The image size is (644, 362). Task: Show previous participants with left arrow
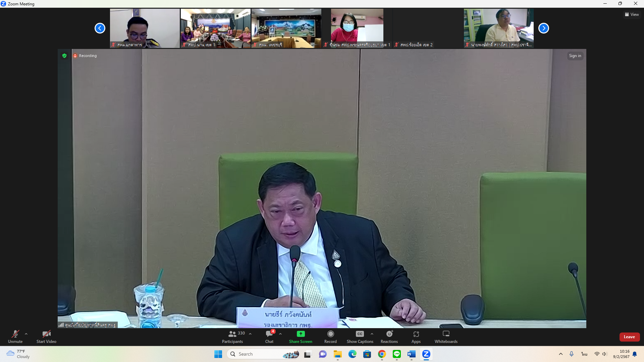click(x=100, y=28)
